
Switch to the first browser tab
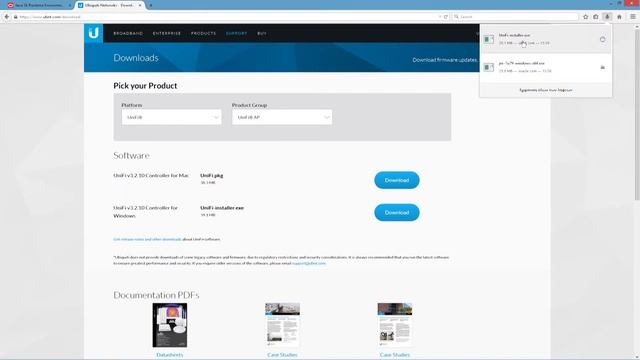click(x=38, y=5)
